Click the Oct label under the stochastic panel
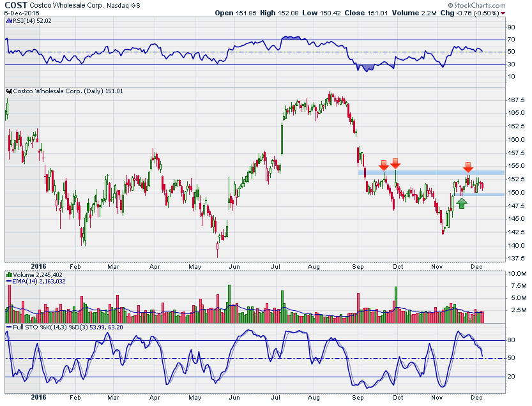This screenshot has width=532, height=406. pos(398,398)
